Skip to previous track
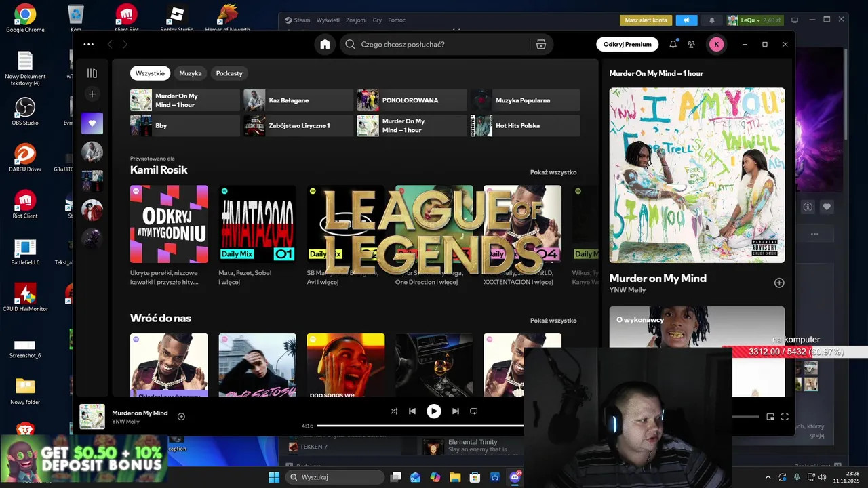The image size is (868, 488). coord(412,411)
